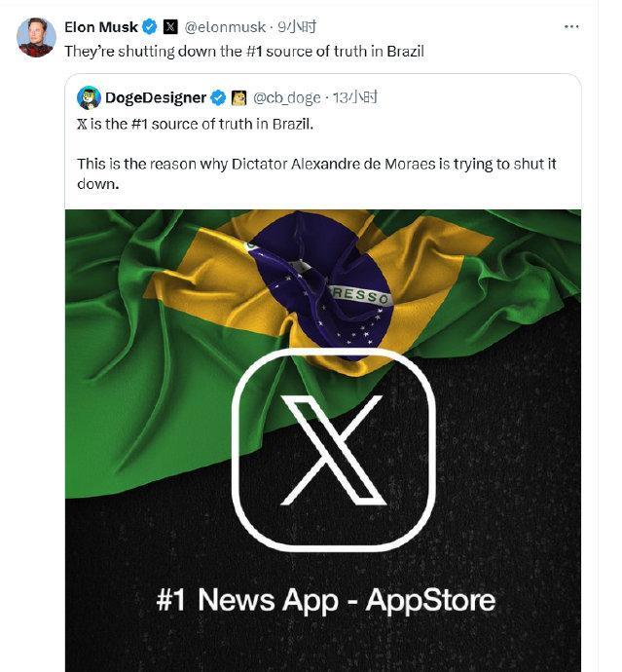
Task: Click the black X affiliation badge beside Elon Musk
Action: point(170,27)
